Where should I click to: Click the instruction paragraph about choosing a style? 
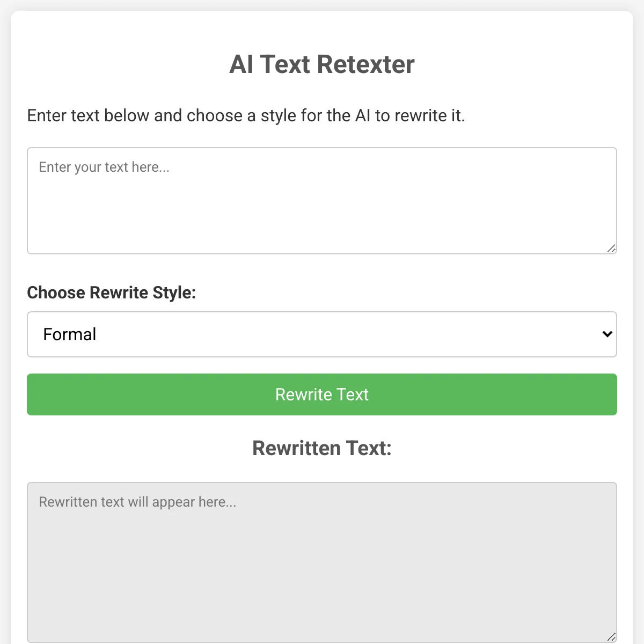point(246,116)
